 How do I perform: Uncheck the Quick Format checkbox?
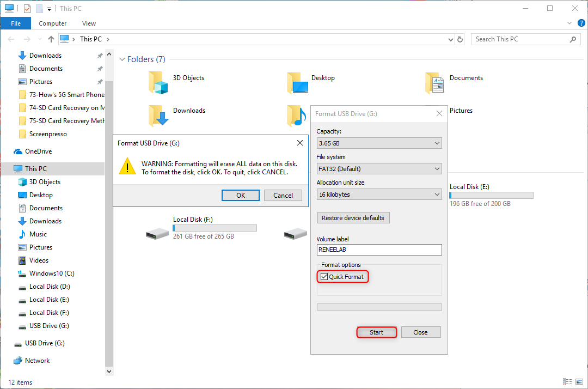click(324, 277)
